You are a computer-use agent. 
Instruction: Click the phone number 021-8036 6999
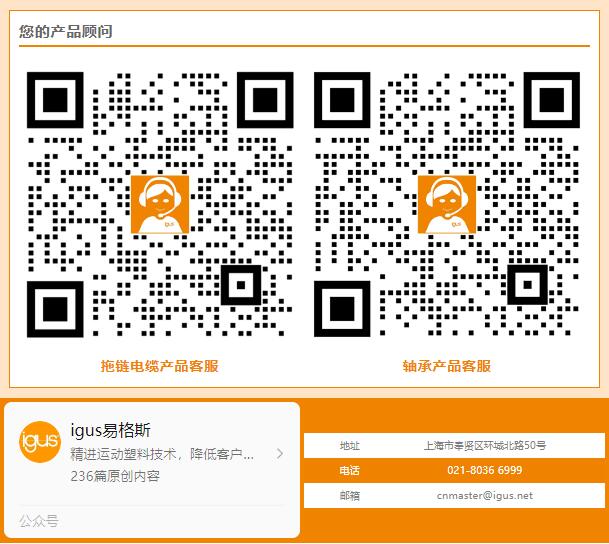(484, 470)
